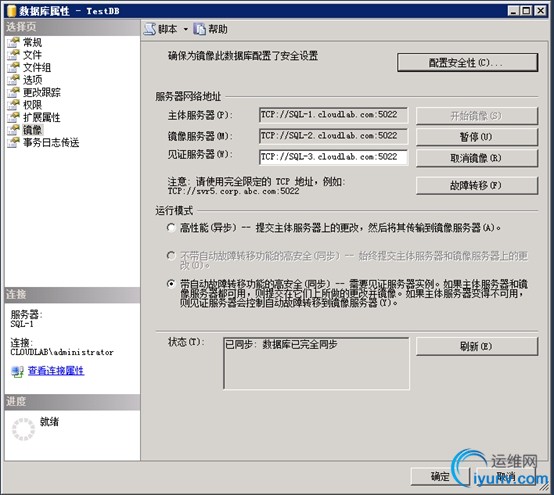
Task: Open the 查看连接属性 link
Action: click(x=56, y=371)
